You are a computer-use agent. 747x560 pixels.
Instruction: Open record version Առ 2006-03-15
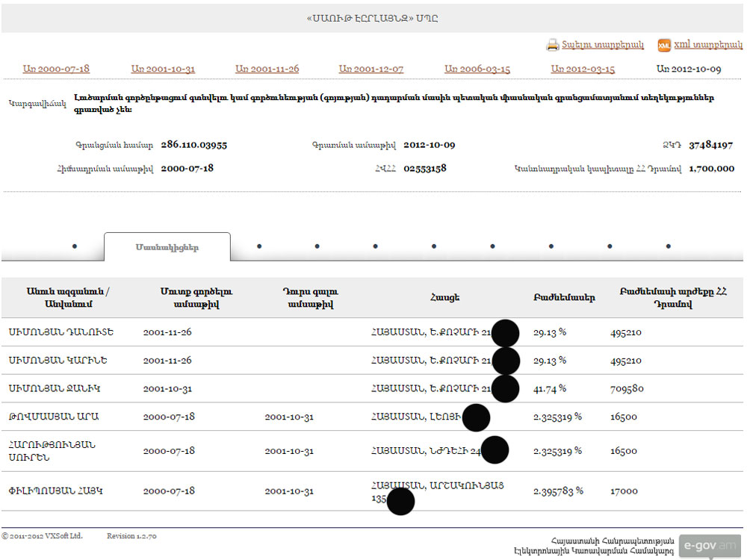click(x=477, y=69)
